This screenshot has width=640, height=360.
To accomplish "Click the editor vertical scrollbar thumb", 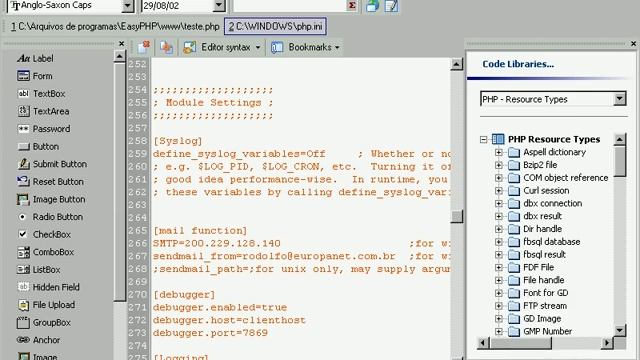I will (x=457, y=216).
